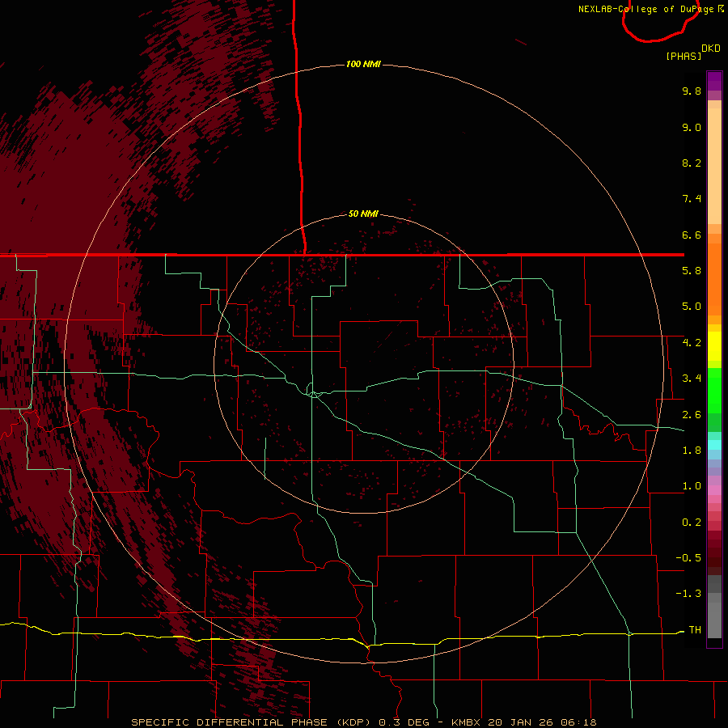Click the yellow segment of the color bar
The width and height of the screenshot is (728, 728).
pyautogui.click(x=714, y=346)
